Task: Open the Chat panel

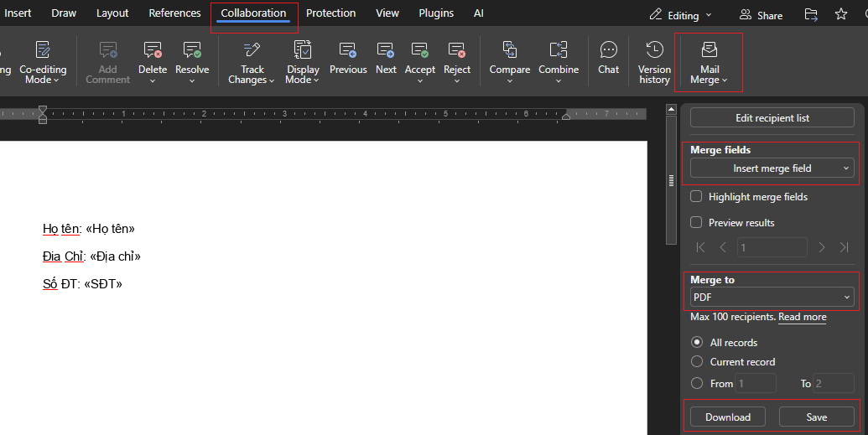Action: click(x=608, y=58)
